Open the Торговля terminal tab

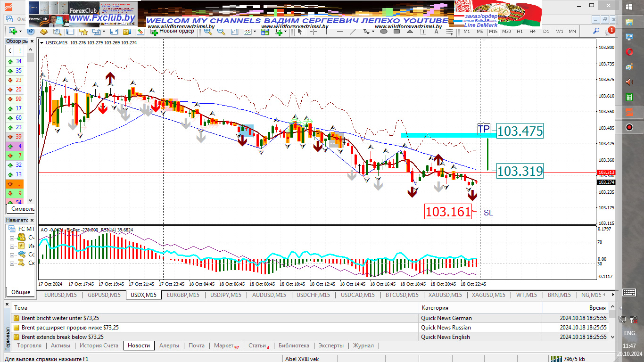29,346
